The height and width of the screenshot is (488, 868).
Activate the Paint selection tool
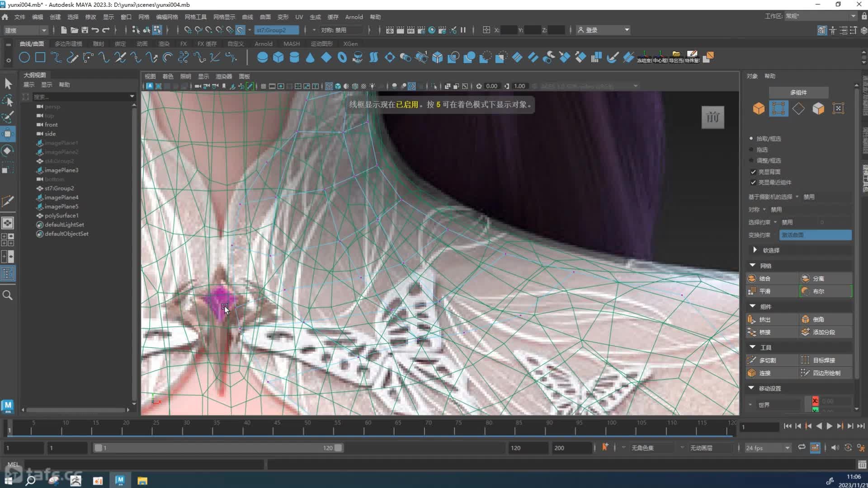pos(8,117)
